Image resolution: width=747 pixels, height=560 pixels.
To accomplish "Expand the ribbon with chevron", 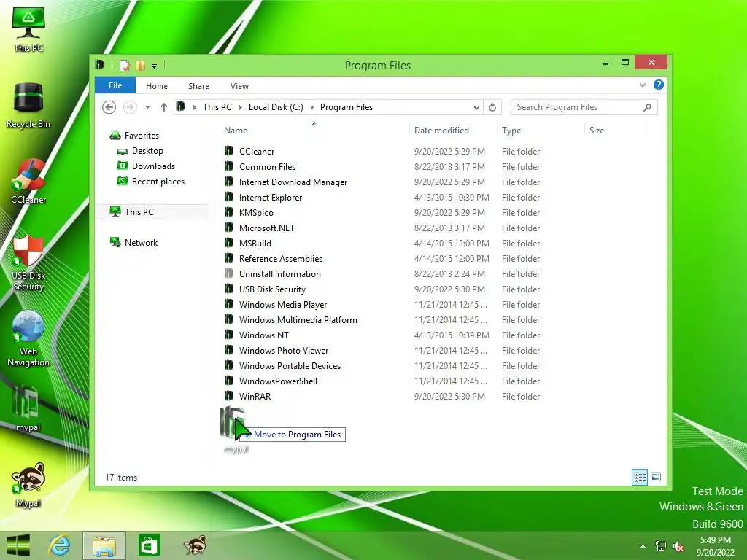I will tap(642, 85).
